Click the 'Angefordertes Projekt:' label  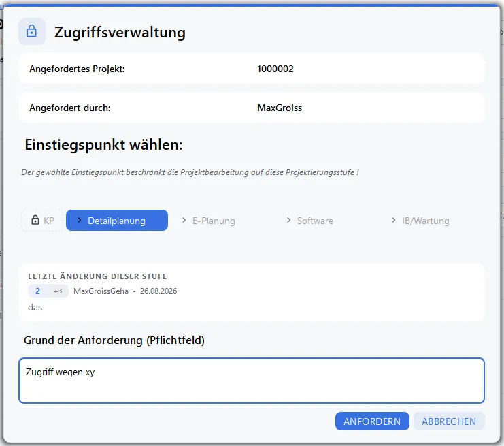pyautogui.click(x=77, y=69)
